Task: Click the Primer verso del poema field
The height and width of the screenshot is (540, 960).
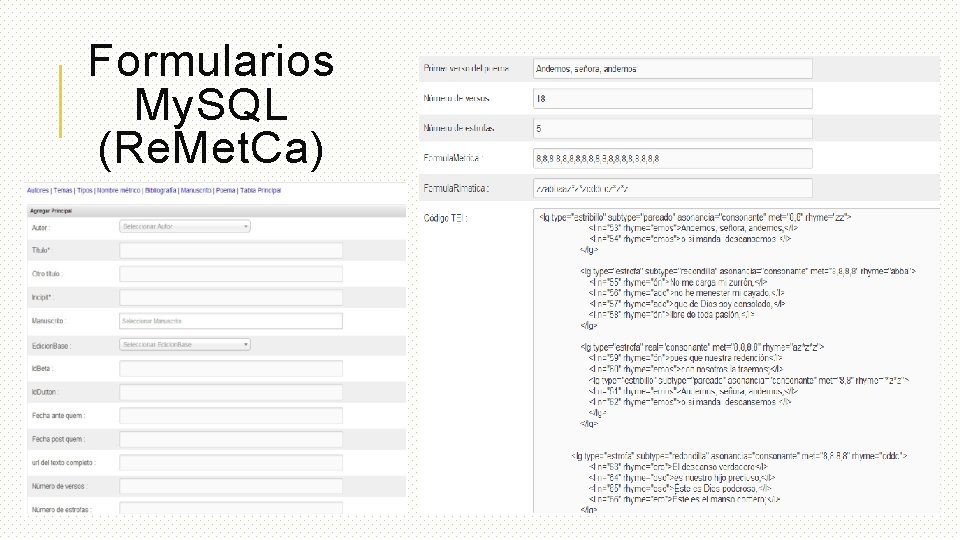Action: tap(673, 69)
